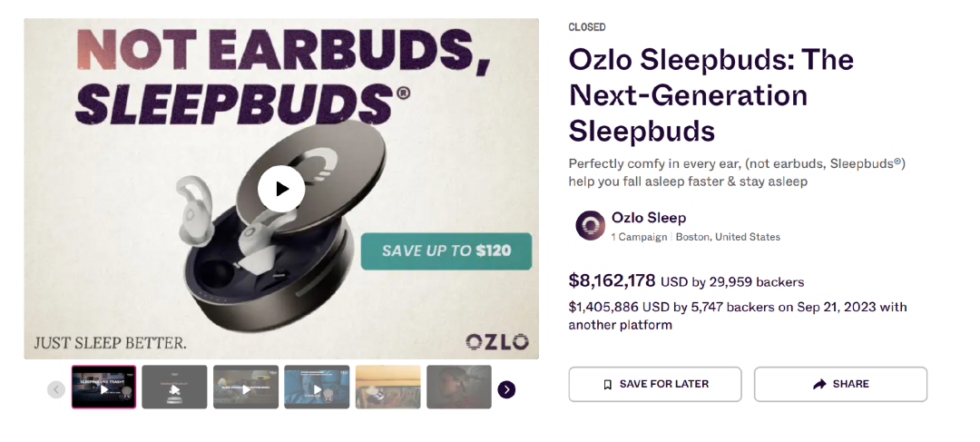This screenshot has height=442, width=980.
Task: Select the fourth video thumbnail
Action: 317,388
